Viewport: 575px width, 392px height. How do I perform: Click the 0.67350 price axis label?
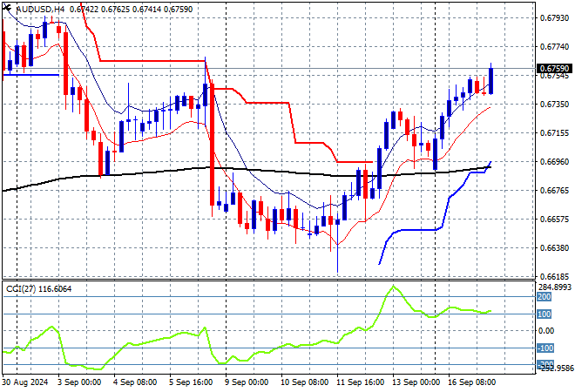coord(554,105)
